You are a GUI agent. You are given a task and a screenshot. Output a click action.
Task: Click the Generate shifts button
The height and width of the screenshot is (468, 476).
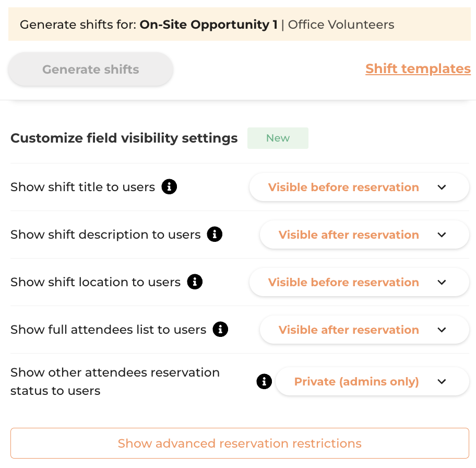tap(90, 69)
